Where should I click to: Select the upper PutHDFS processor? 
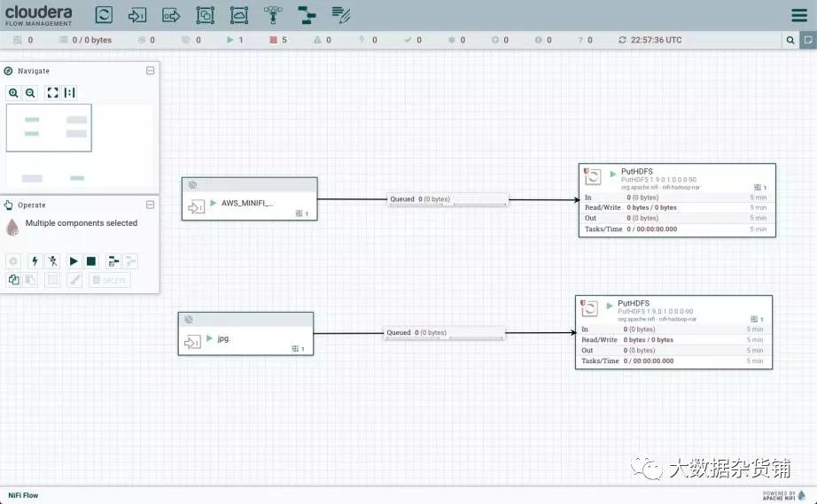(677, 200)
